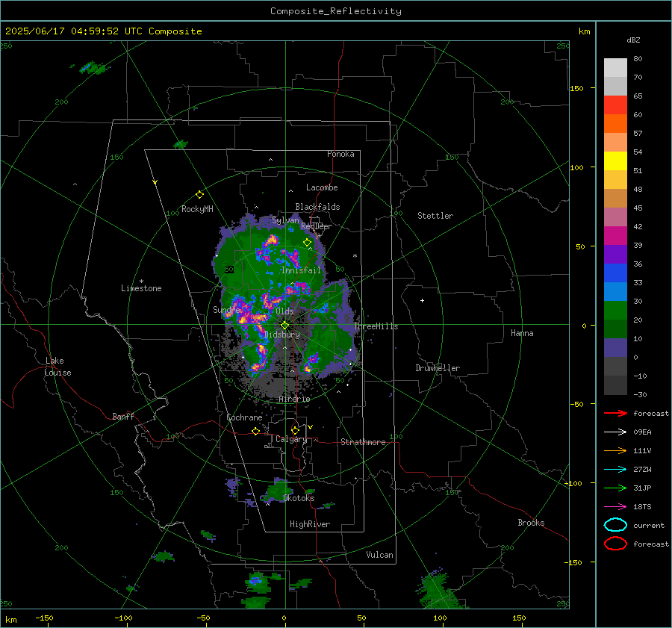Click the dBZ legend heading
The image size is (672, 628).
633,40
